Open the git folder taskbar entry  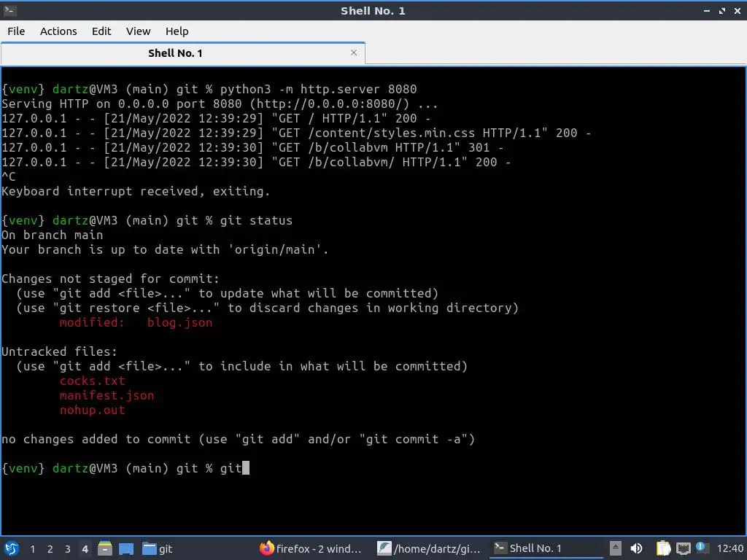click(158, 548)
